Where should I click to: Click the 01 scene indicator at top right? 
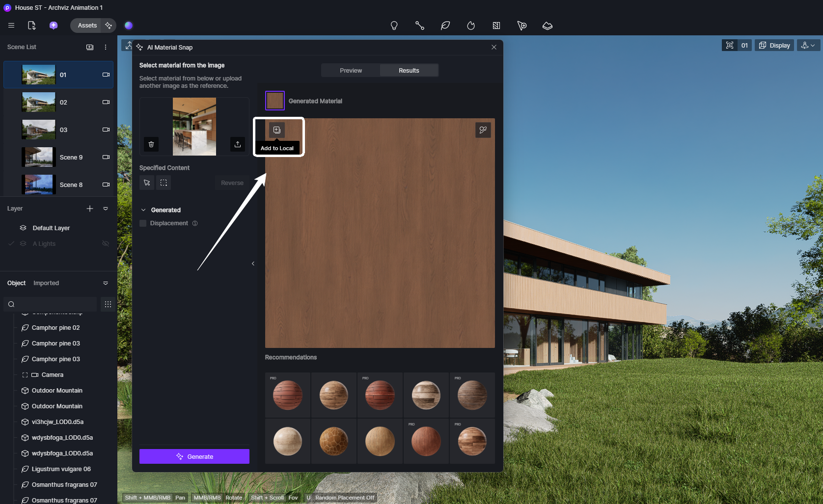coord(744,45)
